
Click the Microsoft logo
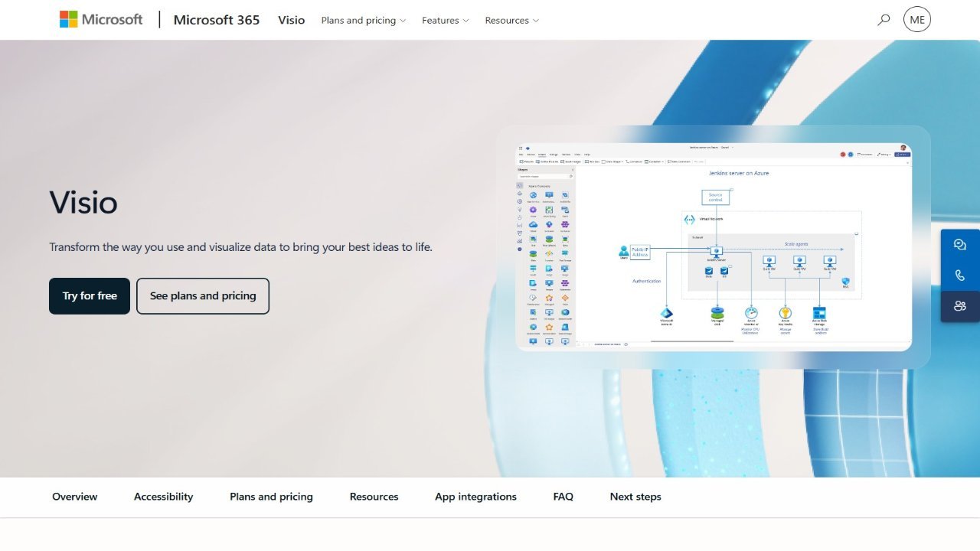(x=101, y=20)
